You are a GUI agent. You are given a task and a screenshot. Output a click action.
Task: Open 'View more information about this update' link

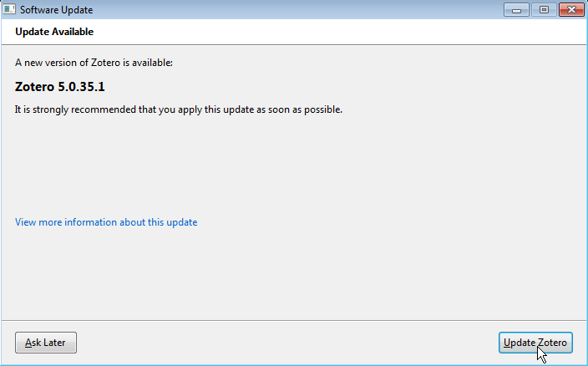click(106, 222)
